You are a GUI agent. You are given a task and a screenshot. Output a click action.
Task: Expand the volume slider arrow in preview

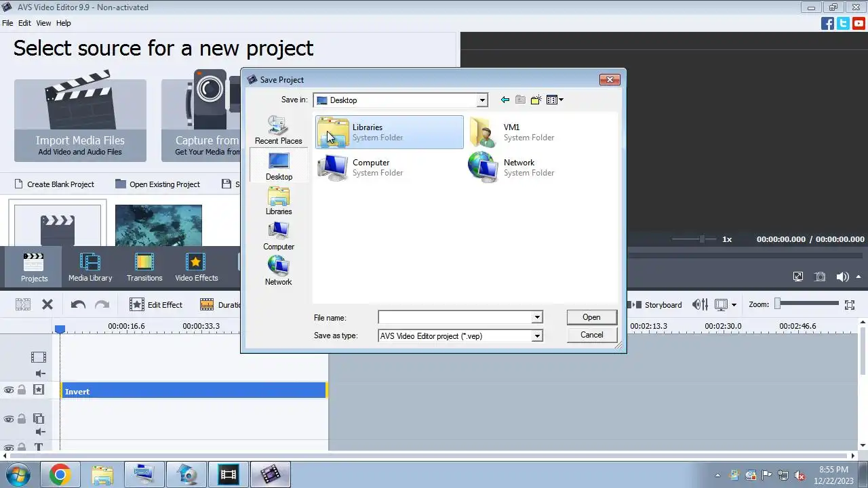(859, 277)
